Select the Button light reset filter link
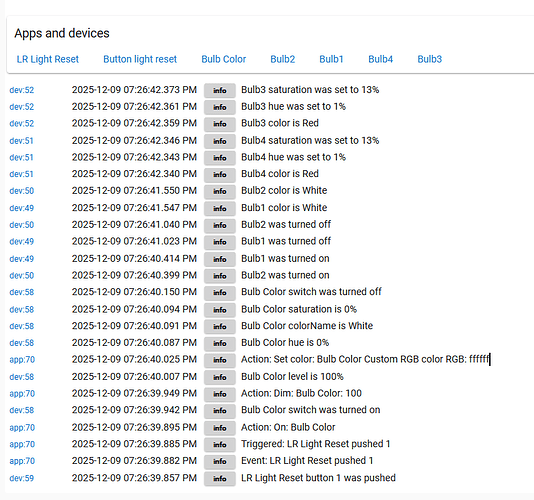 click(140, 59)
